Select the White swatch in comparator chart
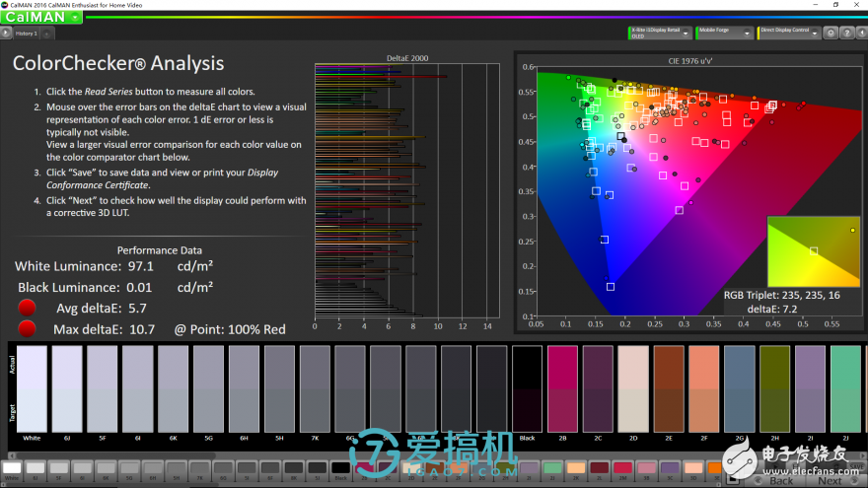Screen dimensions: 868x488 click(x=32, y=389)
